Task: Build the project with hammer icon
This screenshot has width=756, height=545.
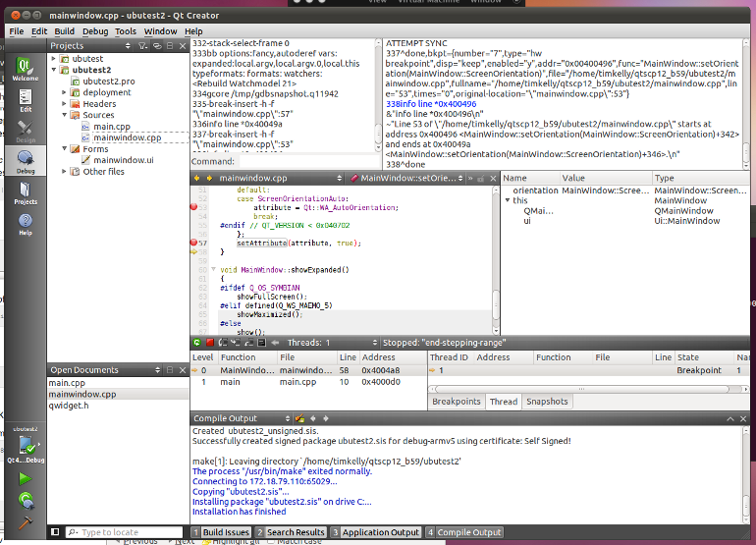Action: [26, 522]
